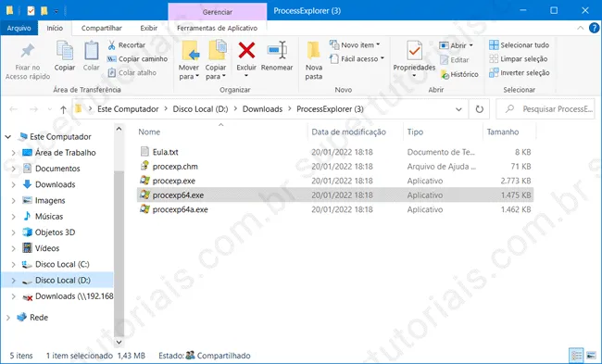Select the procexp64.exe file row

click(335, 195)
